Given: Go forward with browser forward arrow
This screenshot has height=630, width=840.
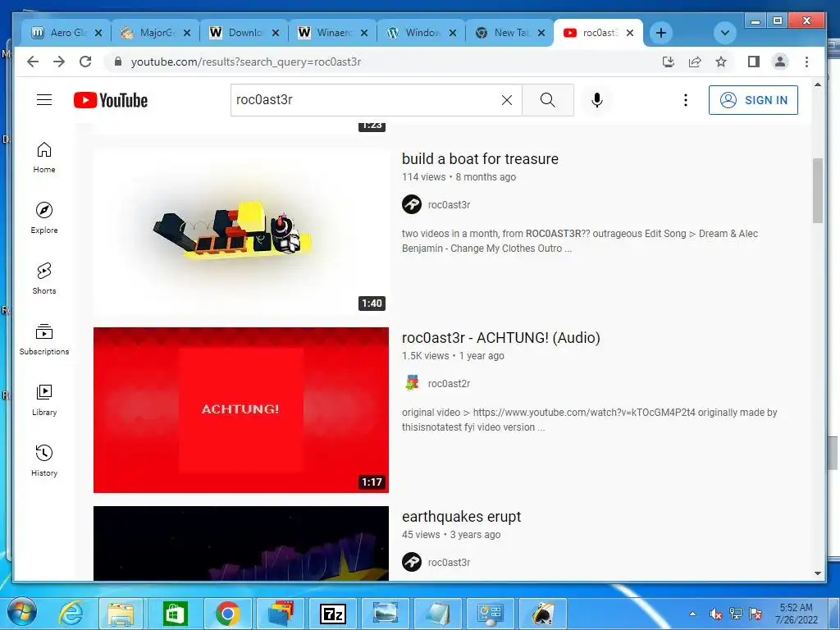Looking at the screenshot, I should coord(59,62).
